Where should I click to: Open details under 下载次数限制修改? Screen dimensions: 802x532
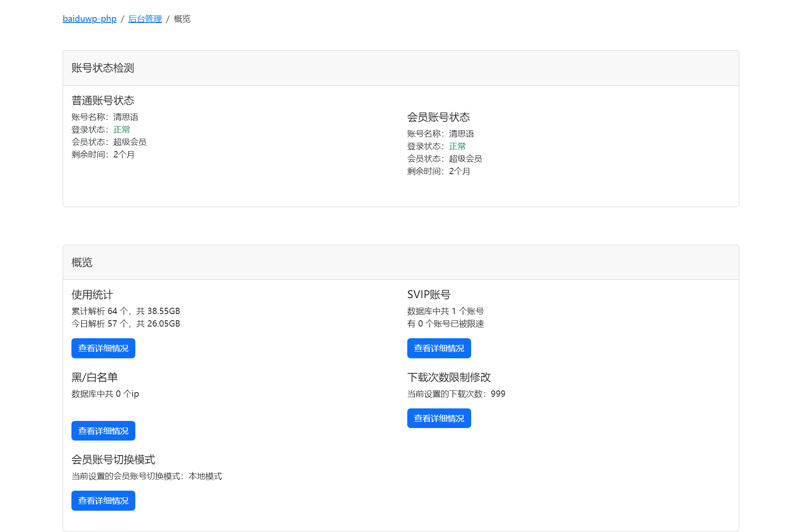(439, 418)
